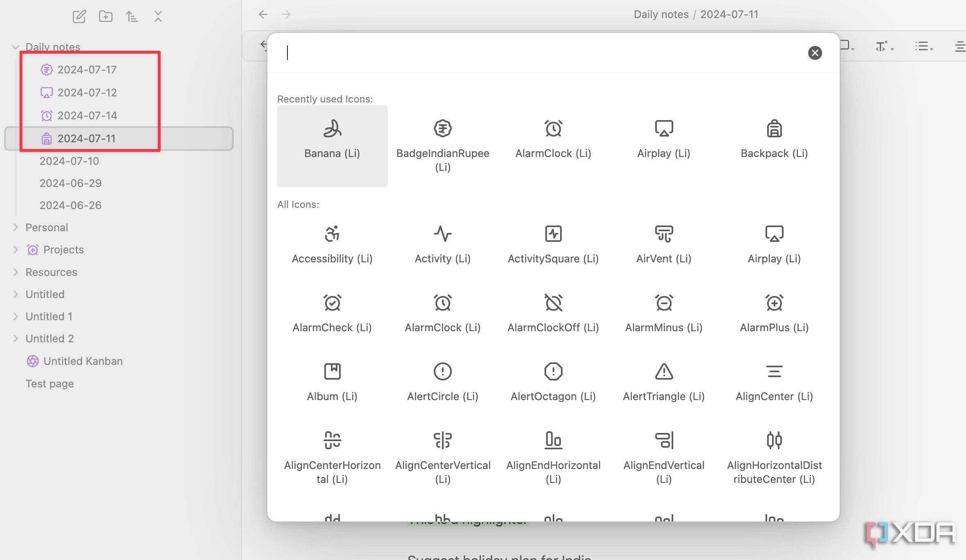Pick the Banana (Li) recent icon
The image size is (966, 560).
(x=332, y=146)
